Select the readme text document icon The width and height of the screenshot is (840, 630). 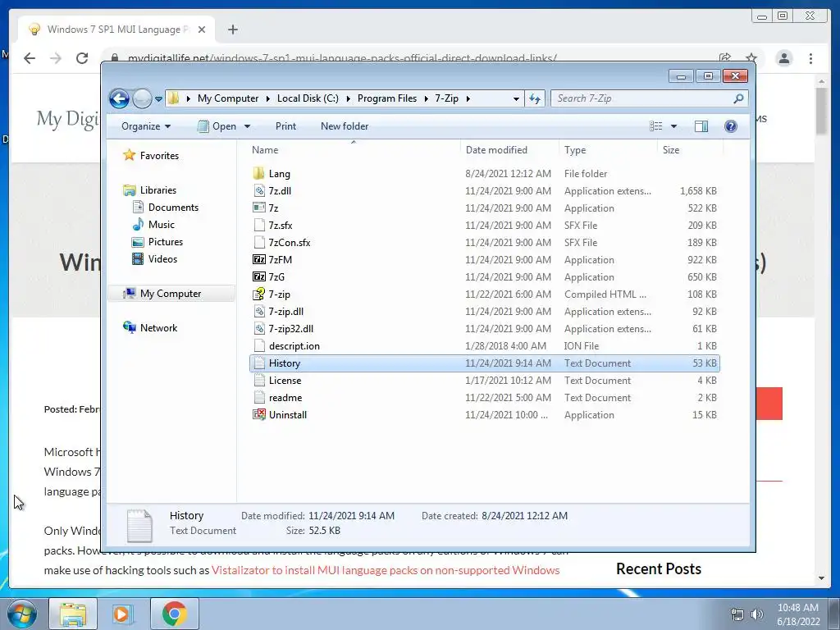[258, 398]
